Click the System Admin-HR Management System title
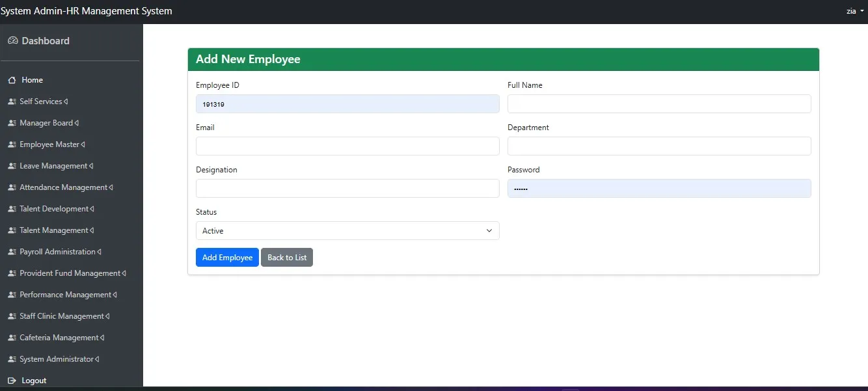The height and width of the screenshot is (391, 868). pos(87,11)
